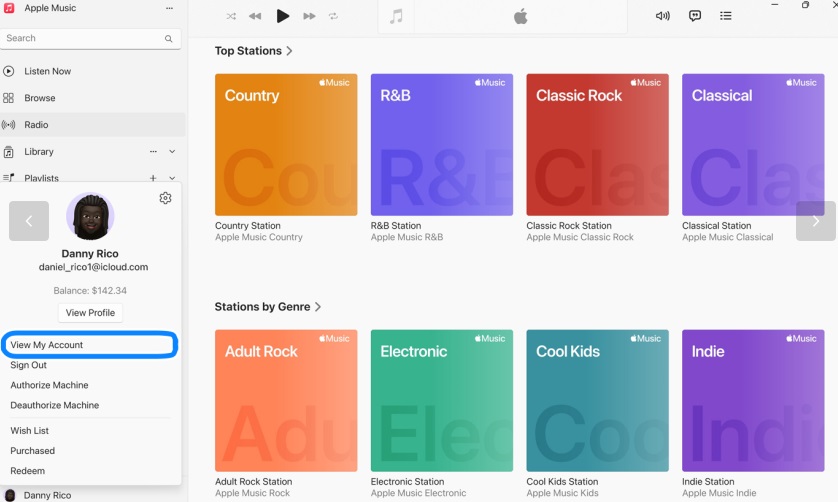Click Danny Rico's memoji avatar
Image resolution: width=838 pixels, height=502 pixels.
(90, 217)
